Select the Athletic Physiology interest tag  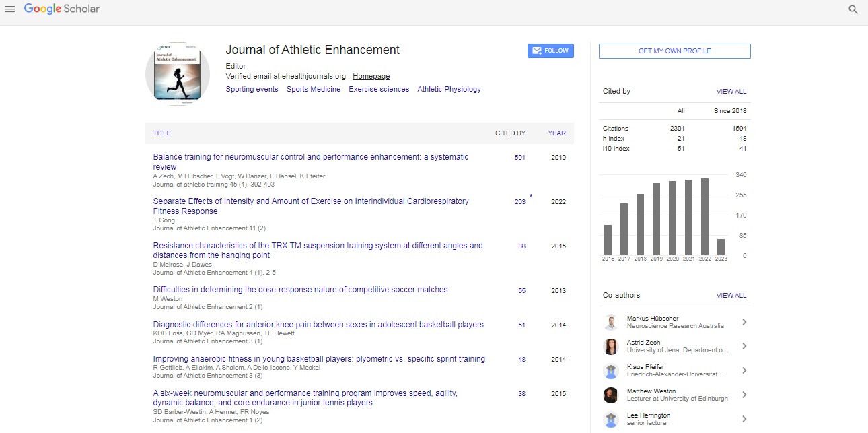tap(449, 89)
